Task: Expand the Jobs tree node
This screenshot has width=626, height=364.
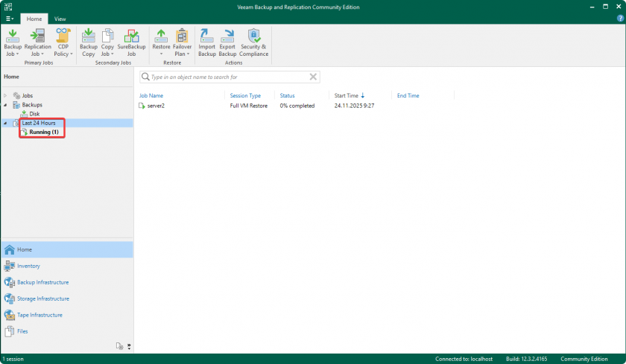Action: point(6,96)
